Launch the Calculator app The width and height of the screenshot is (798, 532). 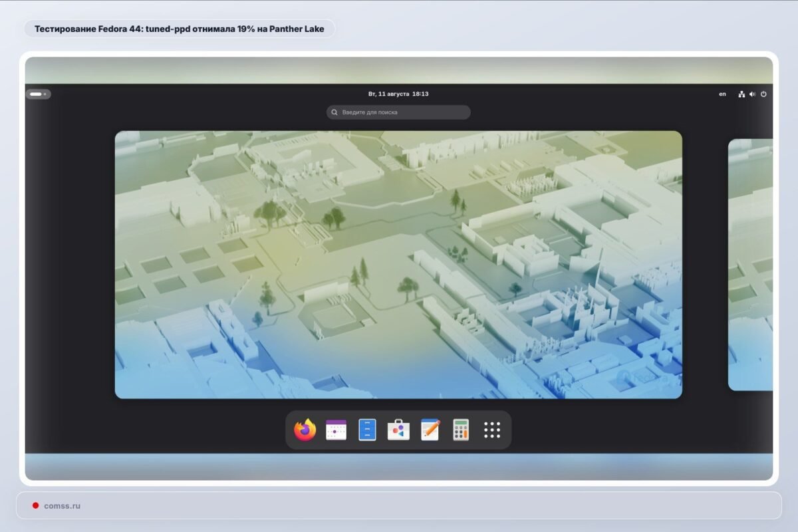pyautogui.click(x=461, y=430)
